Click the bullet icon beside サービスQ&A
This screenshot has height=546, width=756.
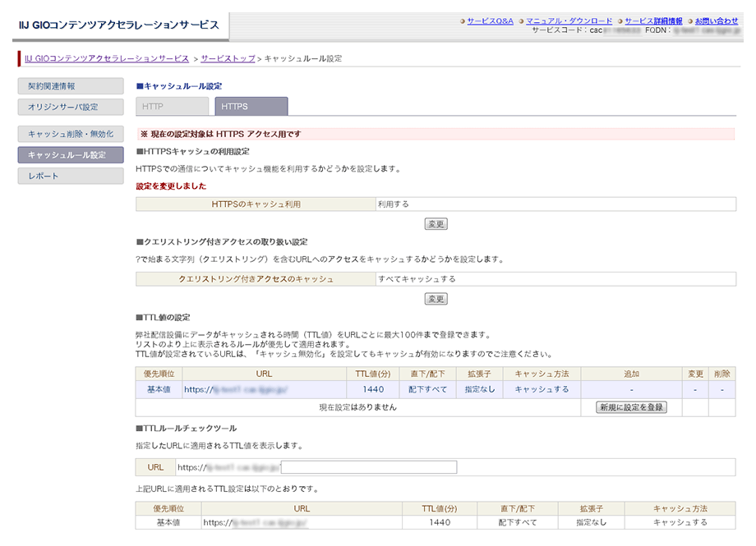click(x=463, y=21)
